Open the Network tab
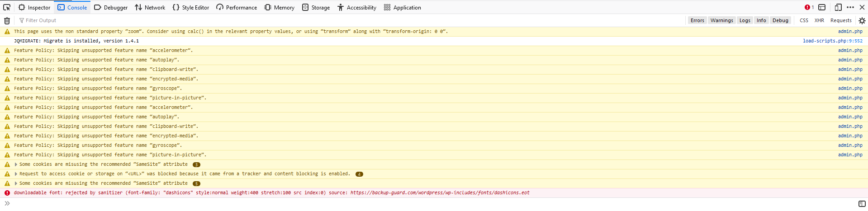 (x=150, y=7)
